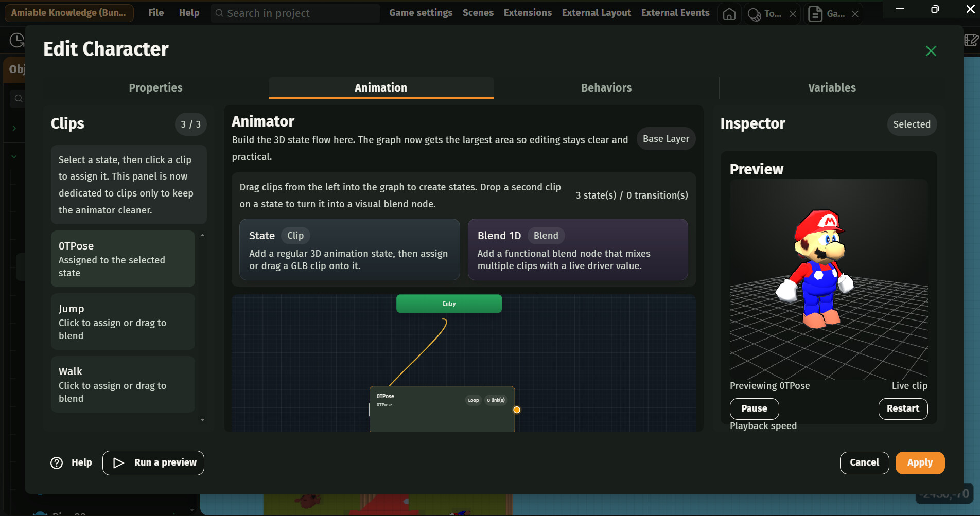
Task: Add a Blend 1D node
Action: 577,250
